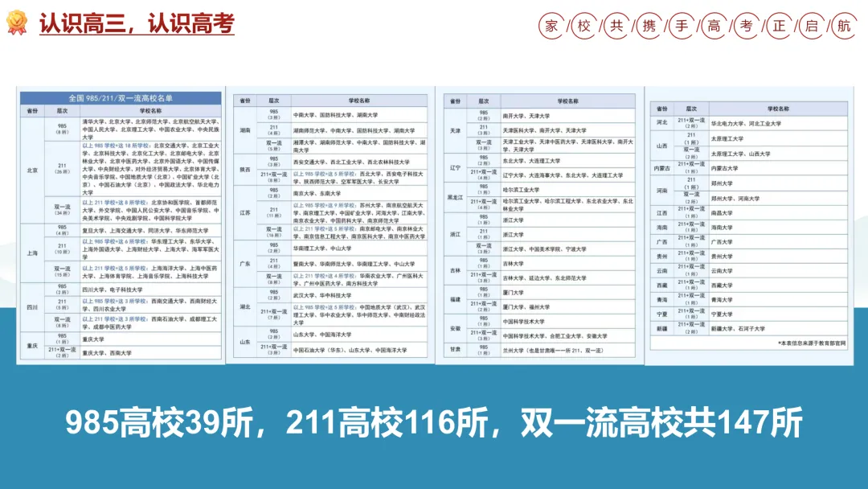Screen dimensions: 868x489
Task: Click the table header 全国 985/211/双一流高校名单
Action: [121, 98]
